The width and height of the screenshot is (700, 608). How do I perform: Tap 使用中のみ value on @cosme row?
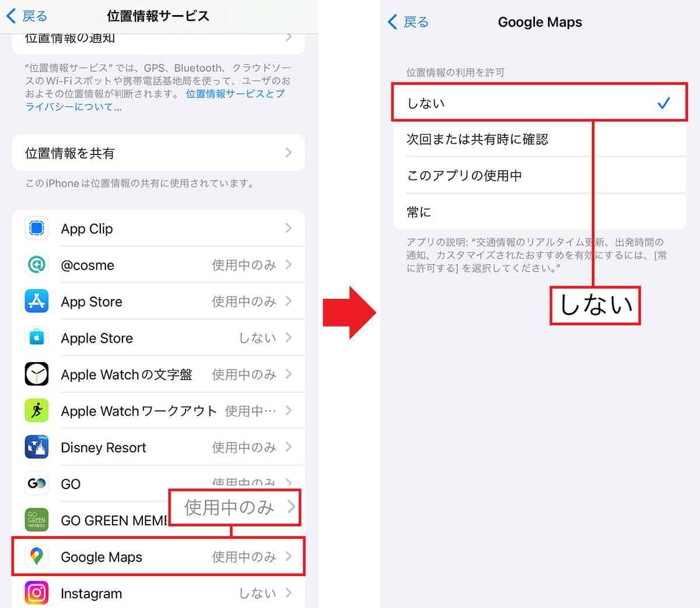click(x=244, y=265)
